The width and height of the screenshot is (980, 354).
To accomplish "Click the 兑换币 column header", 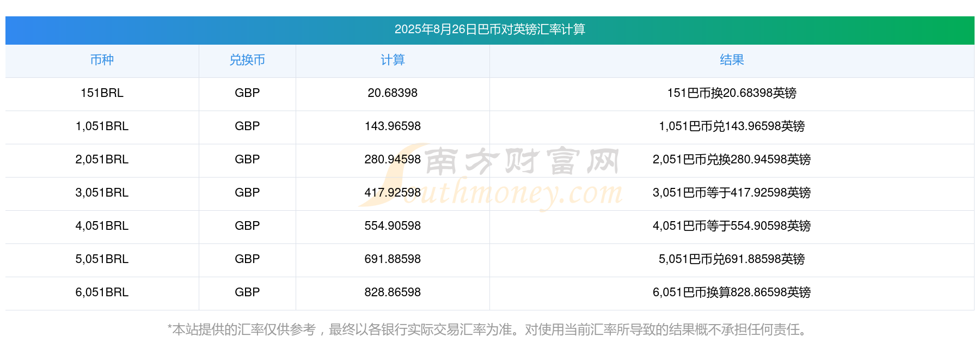I will (x=247, y=60).
